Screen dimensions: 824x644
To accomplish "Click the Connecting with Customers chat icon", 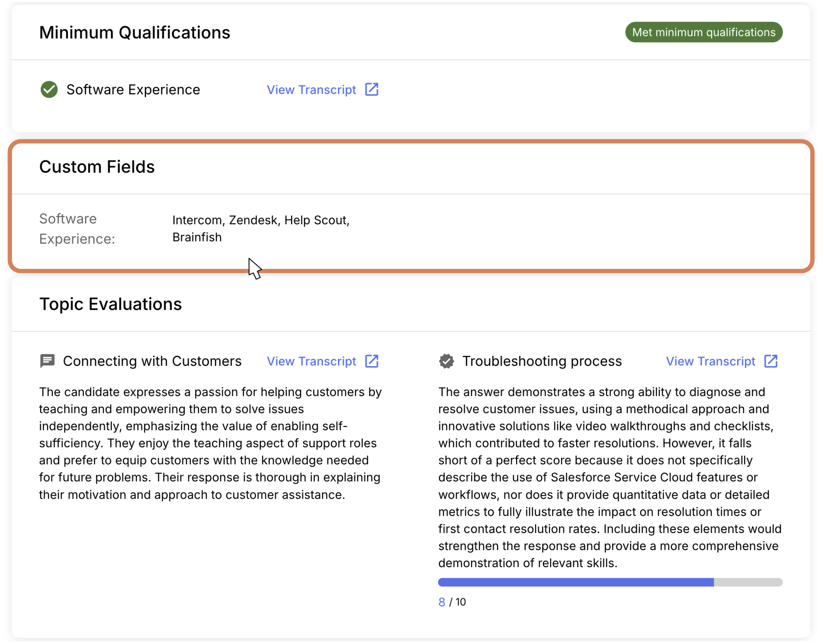I will pos(48,361).
